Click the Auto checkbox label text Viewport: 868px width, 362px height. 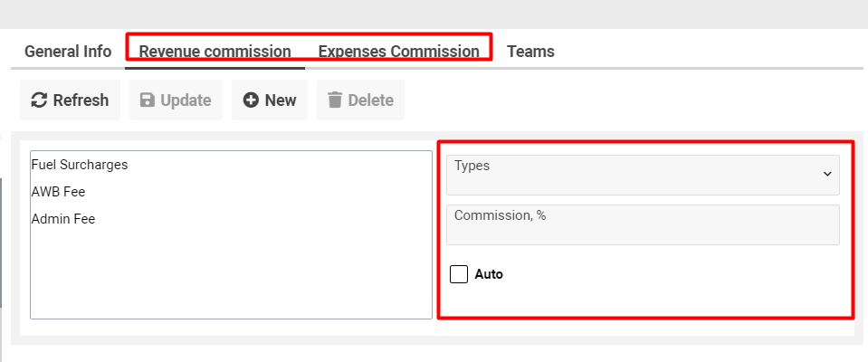(489, 274)
